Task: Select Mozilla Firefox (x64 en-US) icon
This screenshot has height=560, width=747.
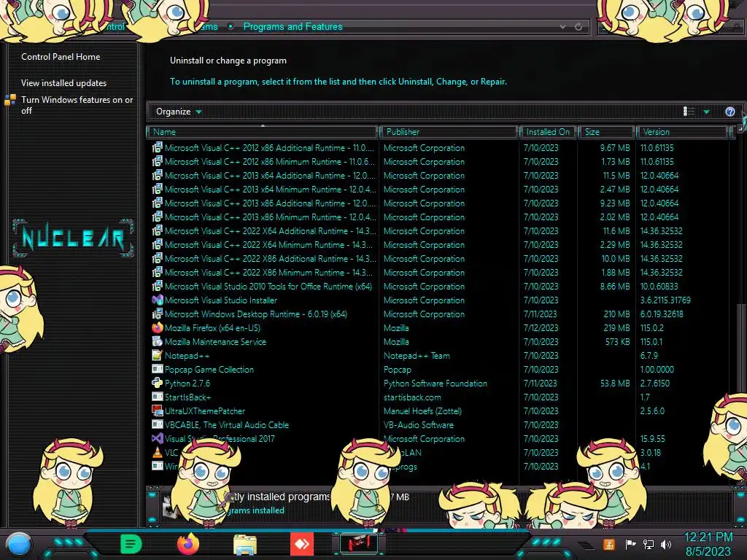Action: pyautogui.click(x=158, y=327)
